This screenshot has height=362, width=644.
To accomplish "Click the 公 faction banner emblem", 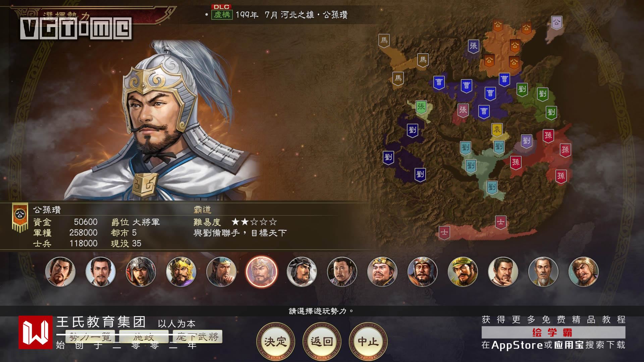I will coord(20,217).
